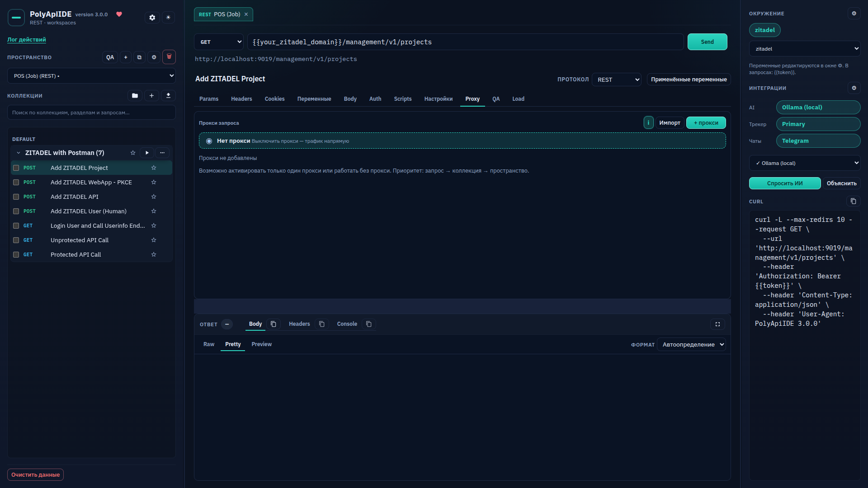Copy response Body content icon

coord(274,324)
